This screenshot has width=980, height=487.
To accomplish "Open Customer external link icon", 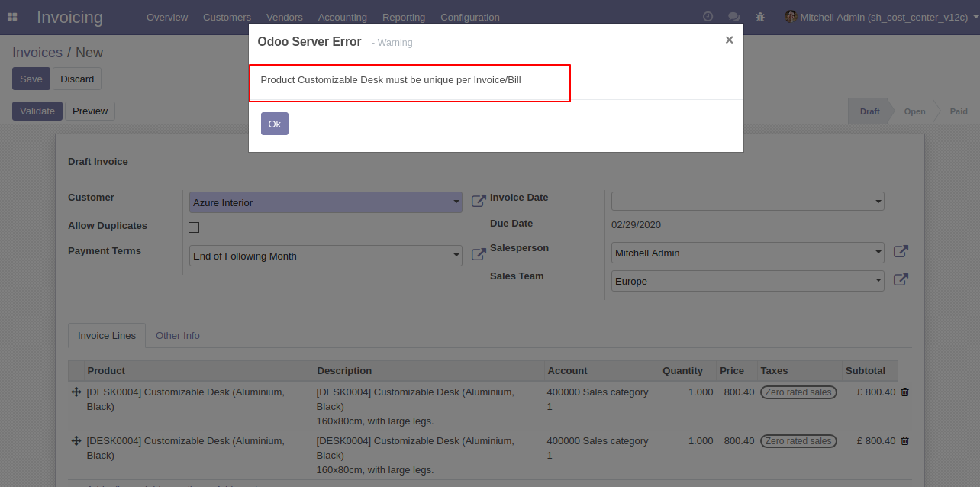I will point(479,202).
